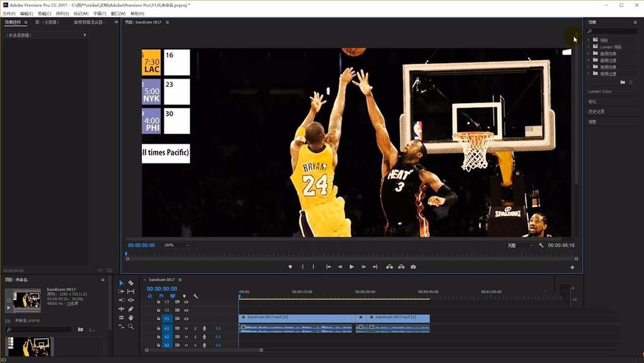Viewport: 644px width, 363px height.
Task: Toggle lock on track V2
Action: (158, 310)
